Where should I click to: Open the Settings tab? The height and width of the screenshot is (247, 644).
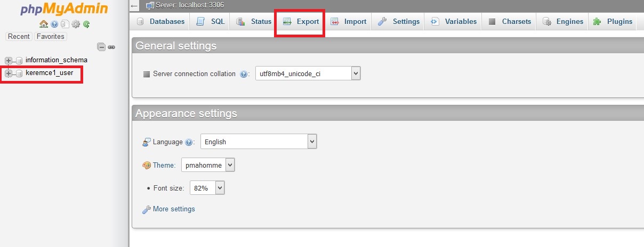(x=398, y=22)
